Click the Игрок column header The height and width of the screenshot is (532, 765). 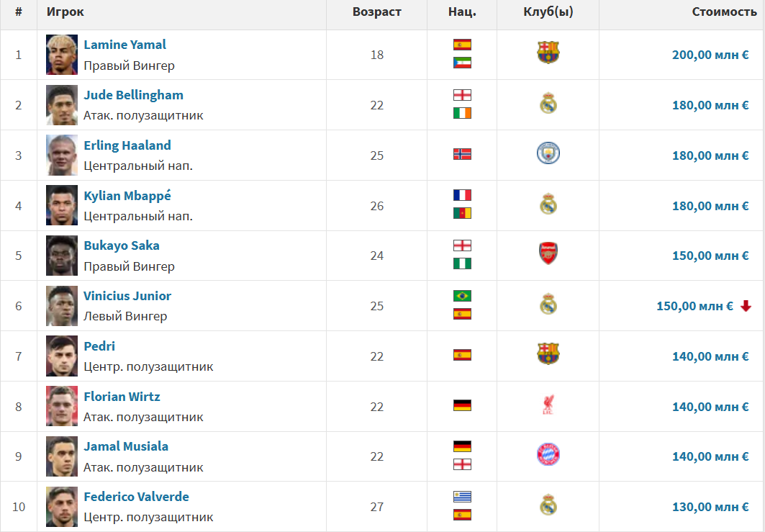pyautogui.click(x=65, y=12)
